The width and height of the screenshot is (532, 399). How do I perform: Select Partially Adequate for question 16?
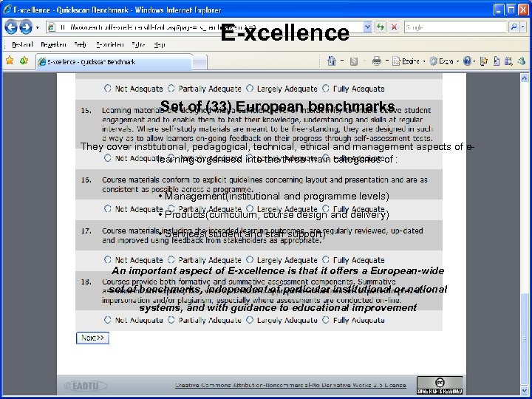[x=171, y=208]
